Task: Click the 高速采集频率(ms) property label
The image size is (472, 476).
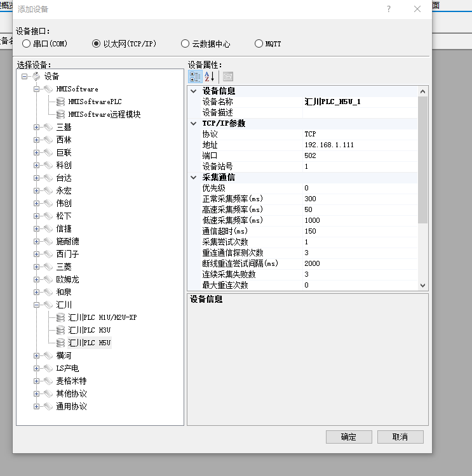Action: 233,210
